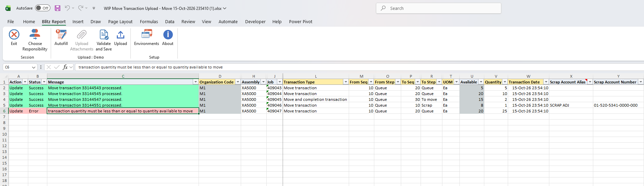Click the Select All corner triangle
This screenshot has height=186, width=644.
point(4,76)
